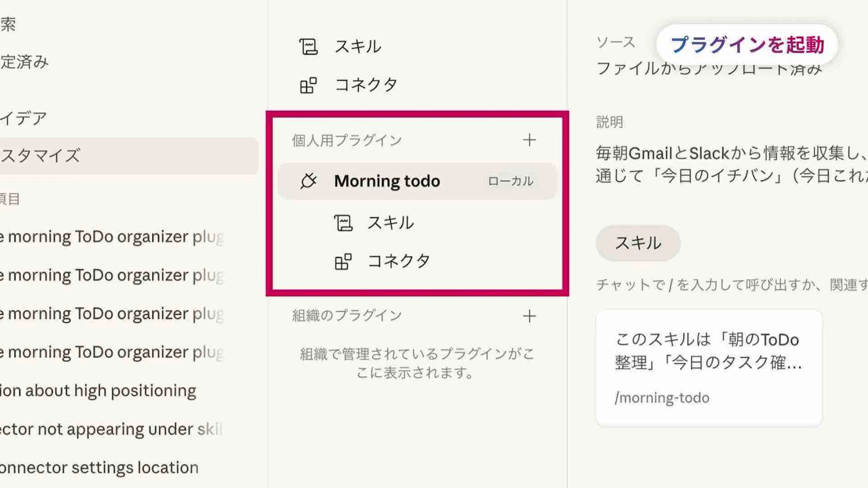
Task: Open 'ector not appearing under skil' chat
Action: (111, 429)
